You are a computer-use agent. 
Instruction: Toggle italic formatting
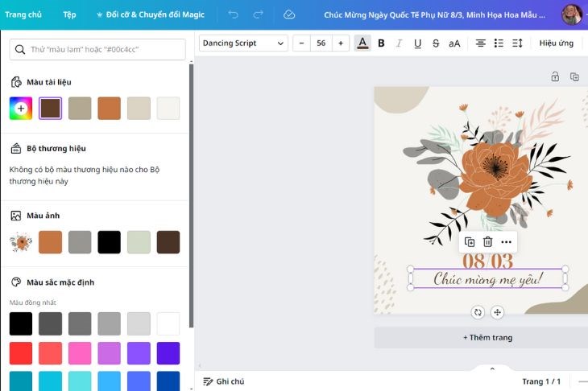tap(399, 43)
